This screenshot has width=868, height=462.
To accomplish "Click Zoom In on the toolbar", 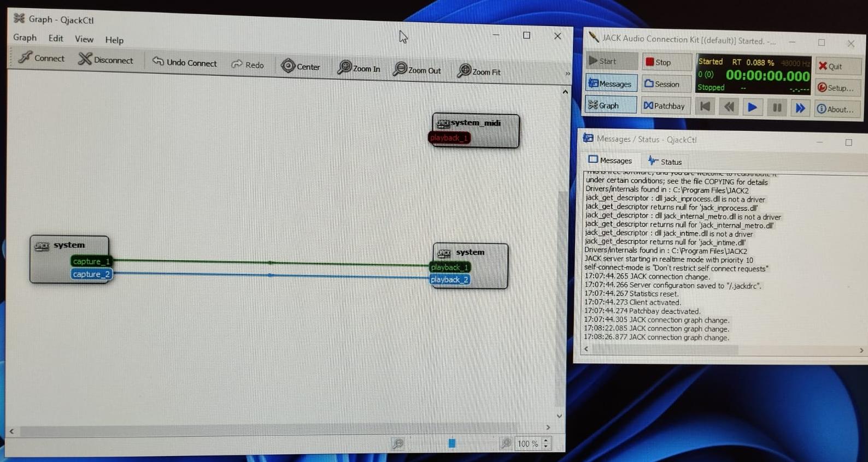I will click(359, 68).
